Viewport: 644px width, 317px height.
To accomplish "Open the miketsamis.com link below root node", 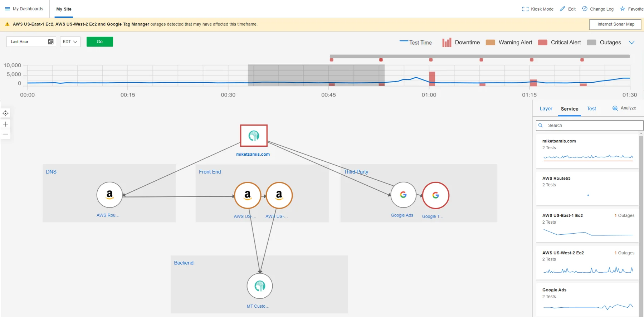I will point(253,155).
